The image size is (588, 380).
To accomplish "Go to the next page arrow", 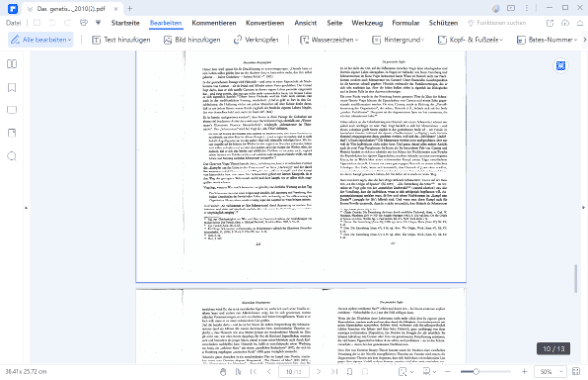I will [319, 372].
